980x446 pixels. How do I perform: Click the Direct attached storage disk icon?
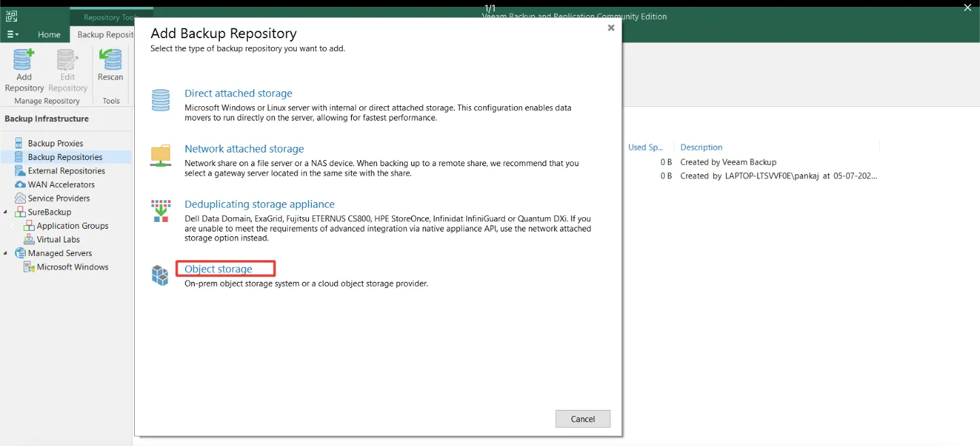(x=161, y=100)
